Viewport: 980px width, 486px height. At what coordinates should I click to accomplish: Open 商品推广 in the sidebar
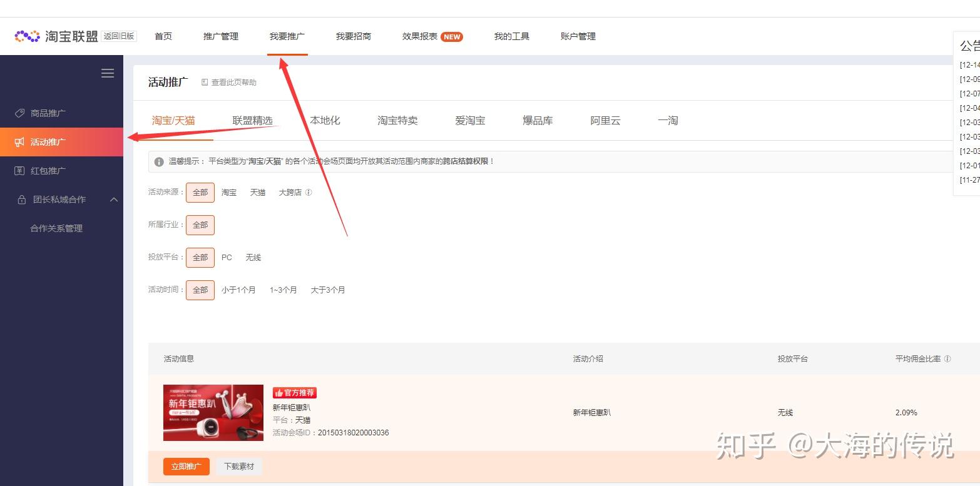(x=48, y=113)
